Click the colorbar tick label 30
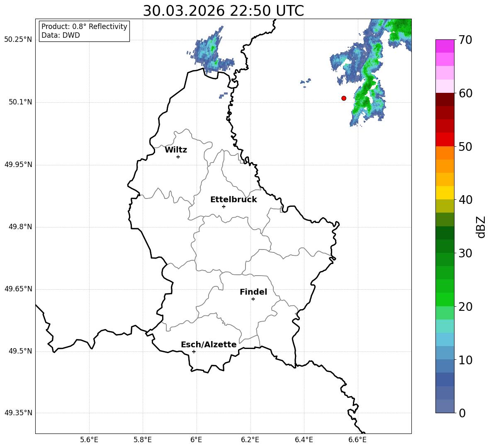The width and height of the screenshot is (491, 448). click(465, 253)
